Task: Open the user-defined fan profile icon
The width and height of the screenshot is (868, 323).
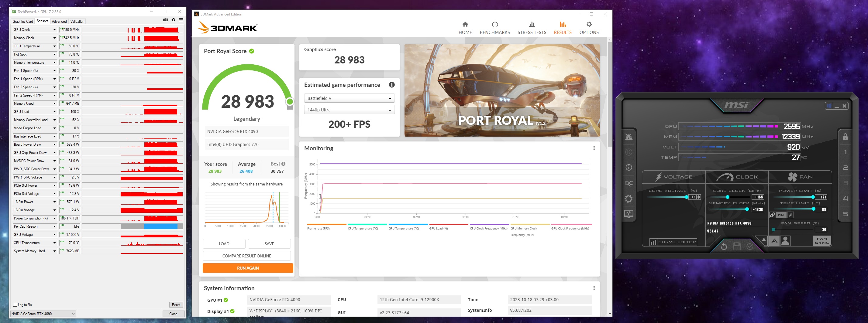Action: click(x=785, y=240)
